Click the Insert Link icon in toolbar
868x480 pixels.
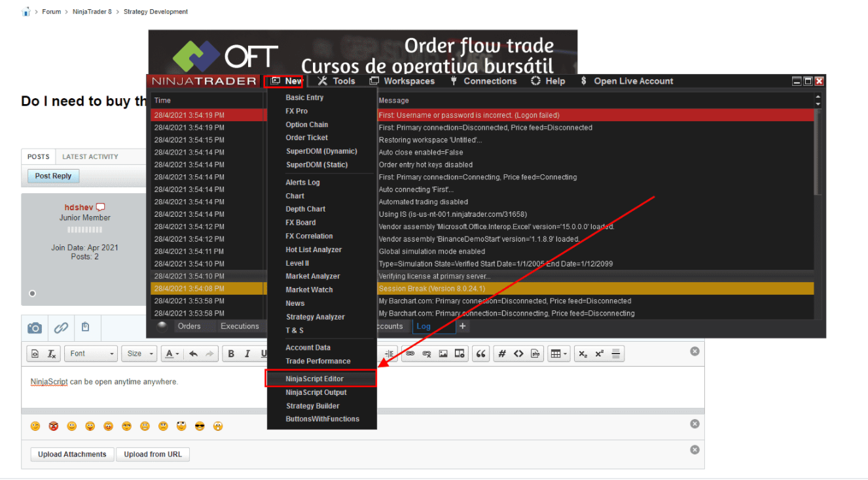pos(410,354)
